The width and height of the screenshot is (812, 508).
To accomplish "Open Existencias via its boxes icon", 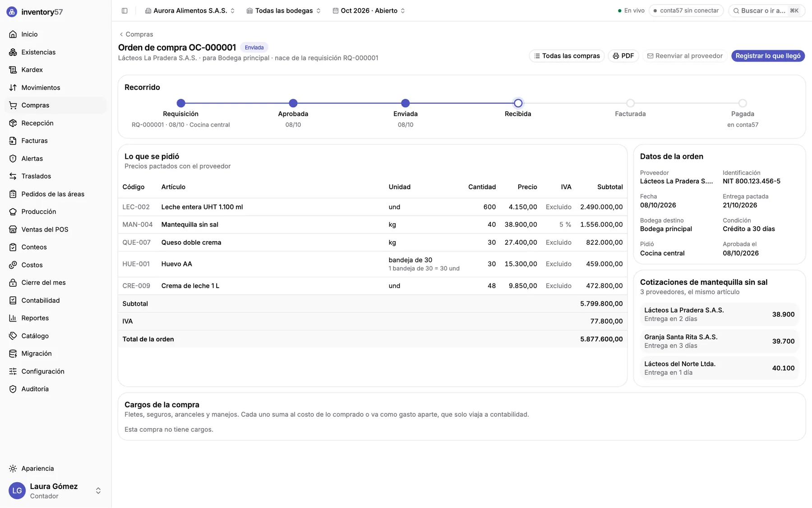I will (x=13, y=52).
